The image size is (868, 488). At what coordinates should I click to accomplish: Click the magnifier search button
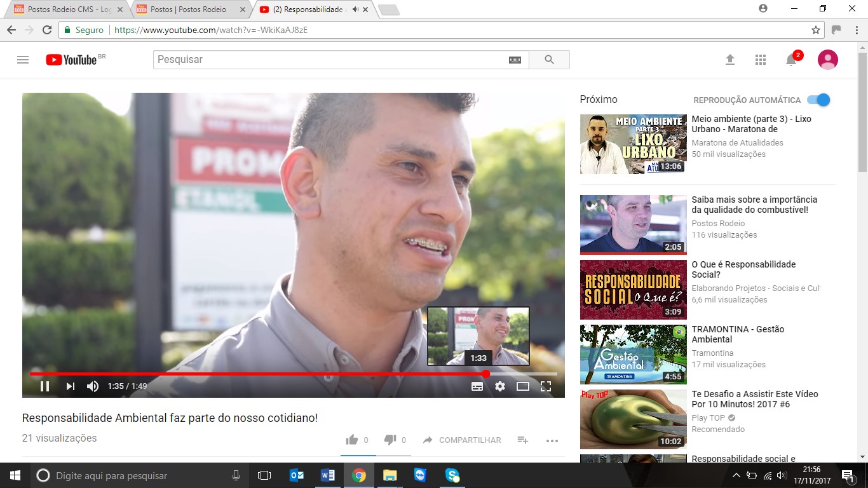[x=549, y=60]
